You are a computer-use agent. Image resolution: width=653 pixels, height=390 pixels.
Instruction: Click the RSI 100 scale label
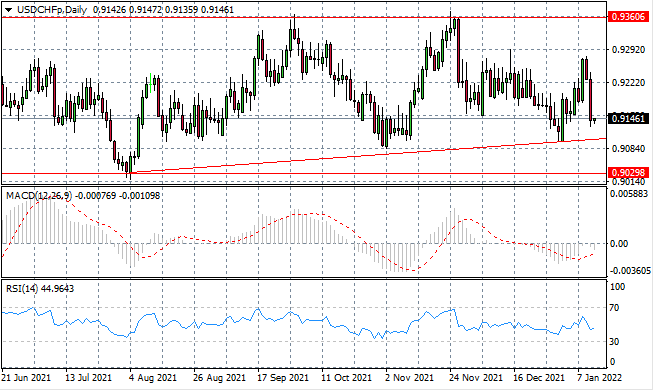pyautogui.click(x=617, y=287)
